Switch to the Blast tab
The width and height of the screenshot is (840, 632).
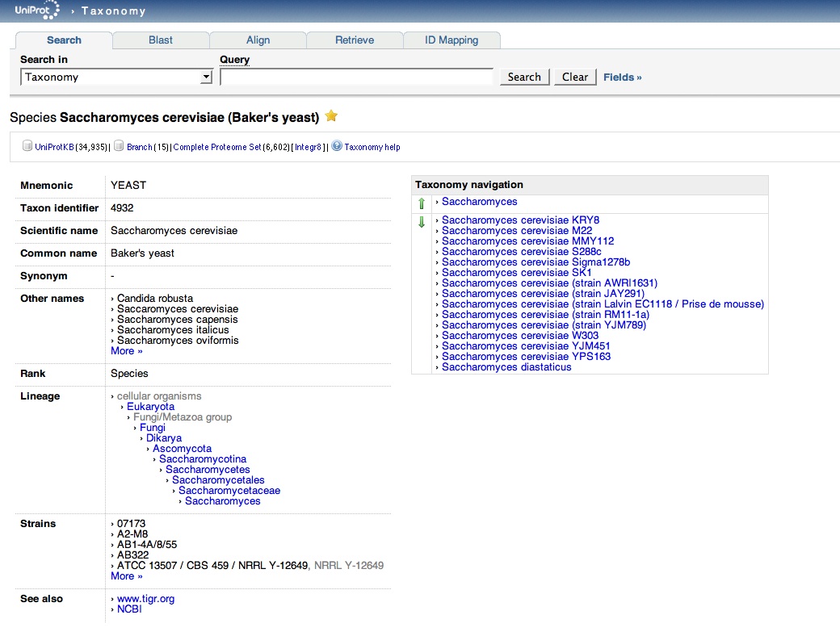tap(161, 40)
